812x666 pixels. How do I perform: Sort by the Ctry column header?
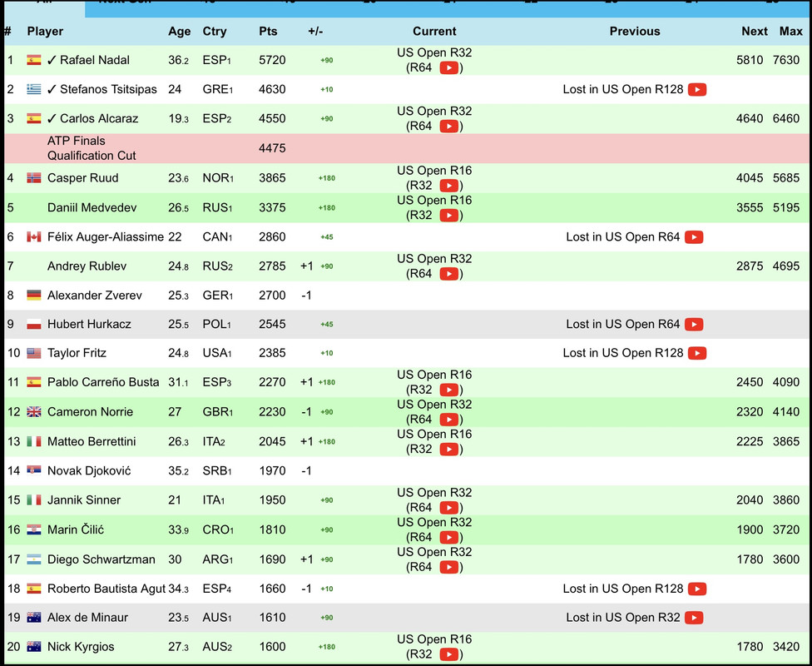(x=215, y=32)
